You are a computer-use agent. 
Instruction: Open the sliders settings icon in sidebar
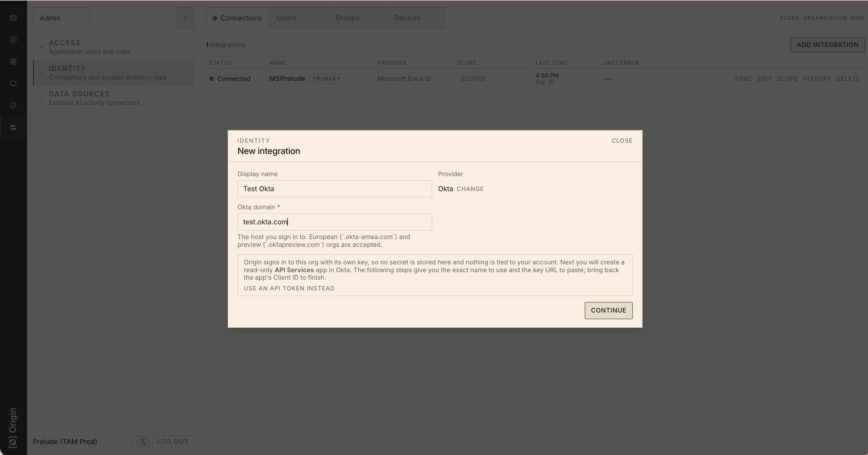point(13,127)
